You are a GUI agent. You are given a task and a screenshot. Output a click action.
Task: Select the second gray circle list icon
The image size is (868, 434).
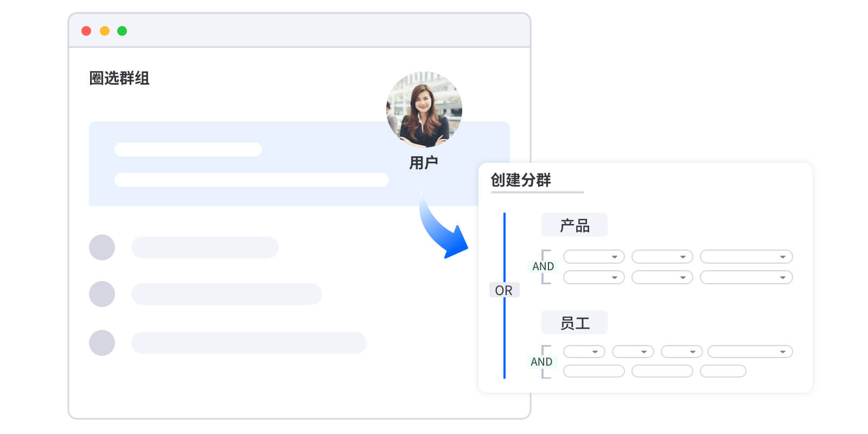tap(102, 294)
